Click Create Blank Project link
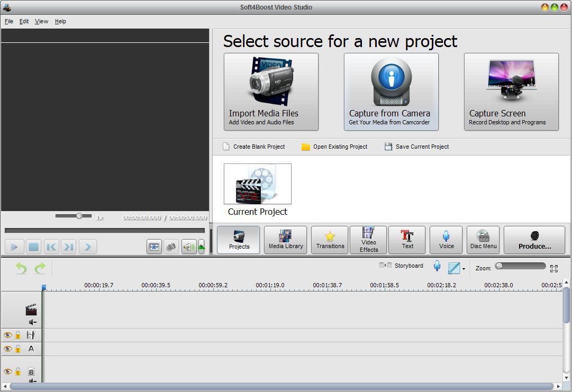 254,147
